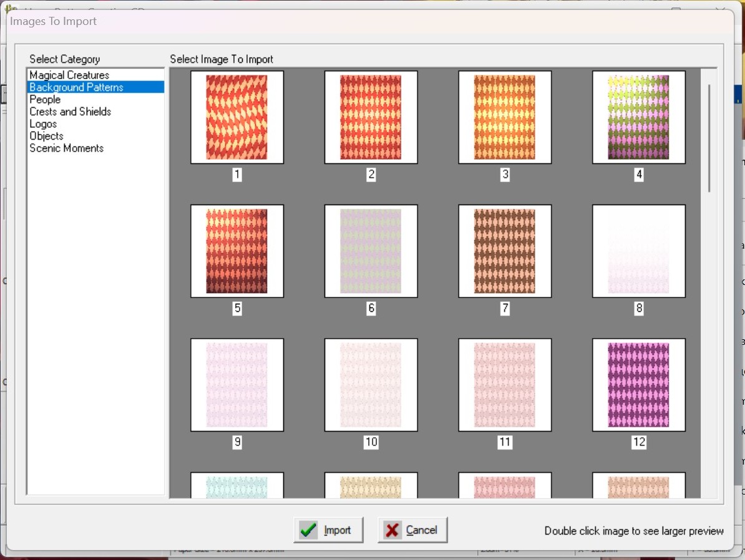Viewport: 745px width, 560px height.
Task: Select the Objects category
Action: click(x=46, y=136)
